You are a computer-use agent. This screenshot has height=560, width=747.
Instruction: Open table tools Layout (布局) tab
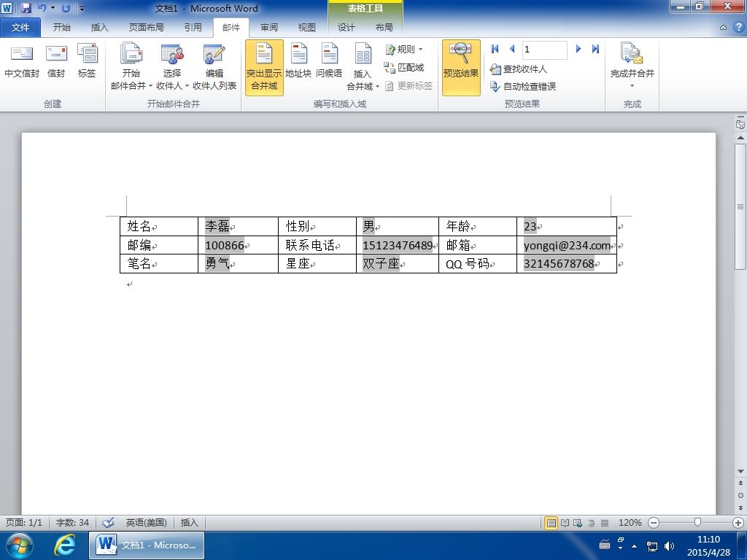(x=384, y=28)
